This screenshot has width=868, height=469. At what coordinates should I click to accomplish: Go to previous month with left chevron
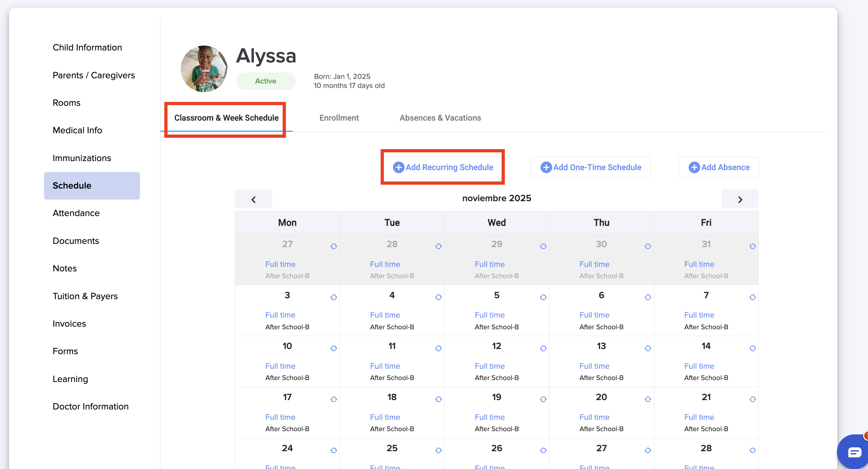click(254, 199)
